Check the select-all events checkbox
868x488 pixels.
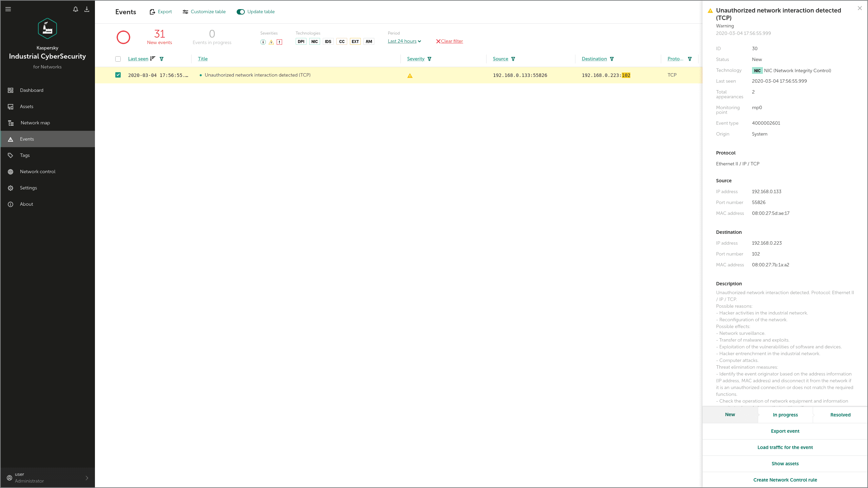(118, 59)
